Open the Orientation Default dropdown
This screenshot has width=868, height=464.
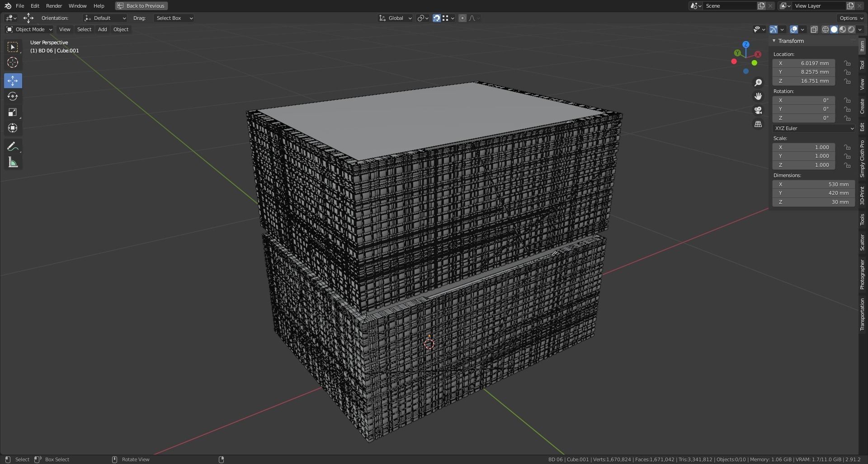(105, 18)
